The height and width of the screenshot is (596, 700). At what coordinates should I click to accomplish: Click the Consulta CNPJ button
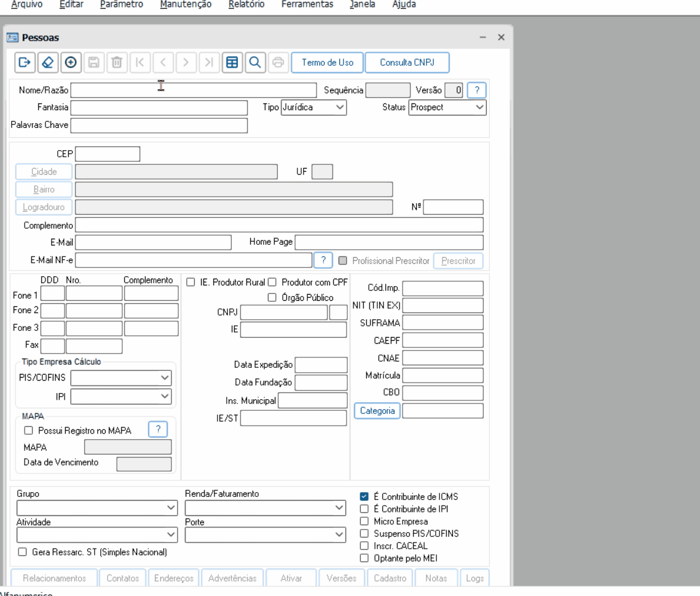[407, 63]
